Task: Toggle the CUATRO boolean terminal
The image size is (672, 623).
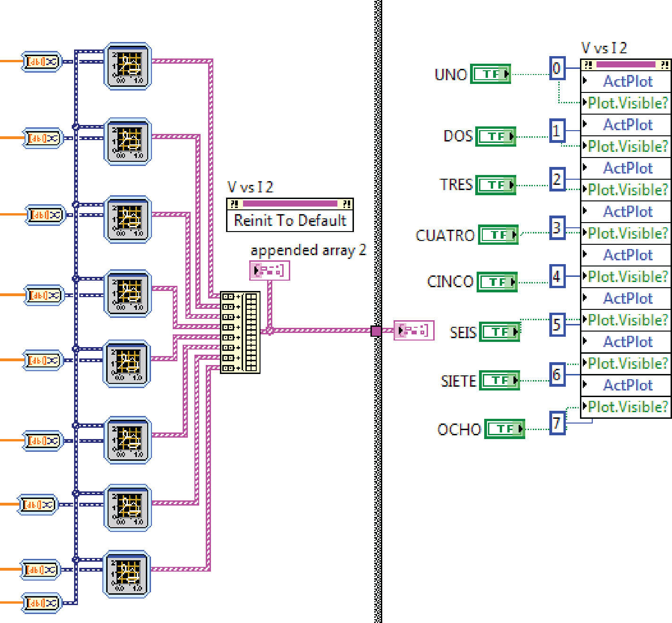Action: (x=498, y=234)
